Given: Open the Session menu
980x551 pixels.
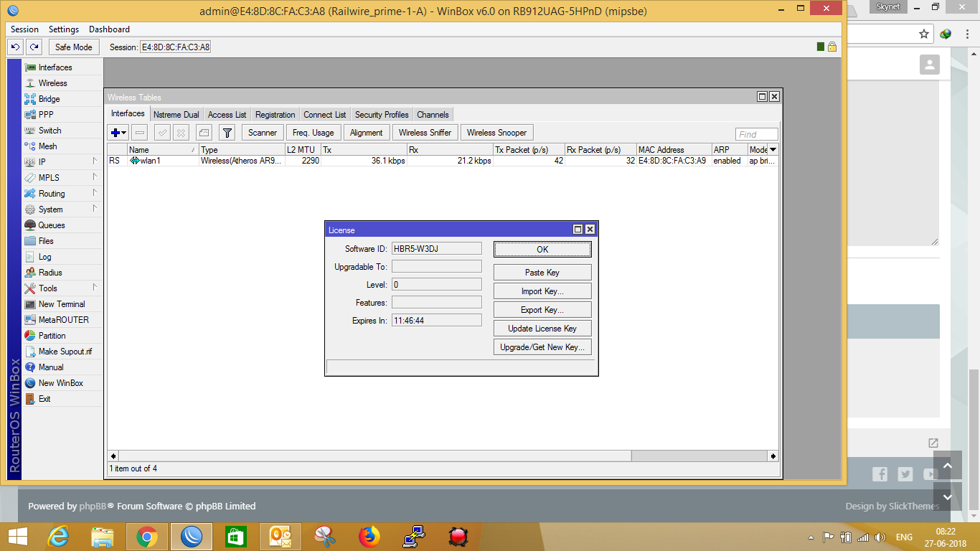Looking at the screenshot, I should pyautogui.click(x=25, y=29).
